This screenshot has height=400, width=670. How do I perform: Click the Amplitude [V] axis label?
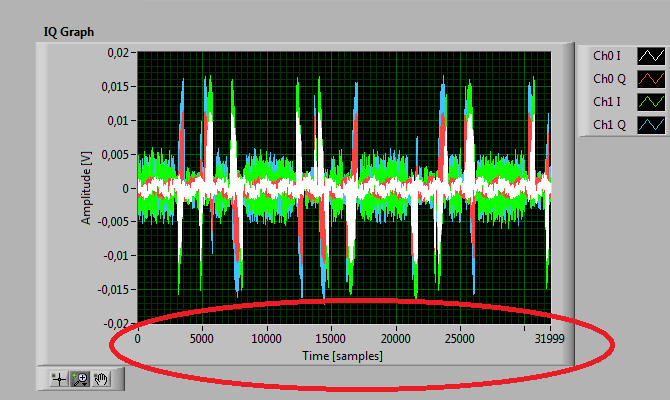[x=86, y=188]
